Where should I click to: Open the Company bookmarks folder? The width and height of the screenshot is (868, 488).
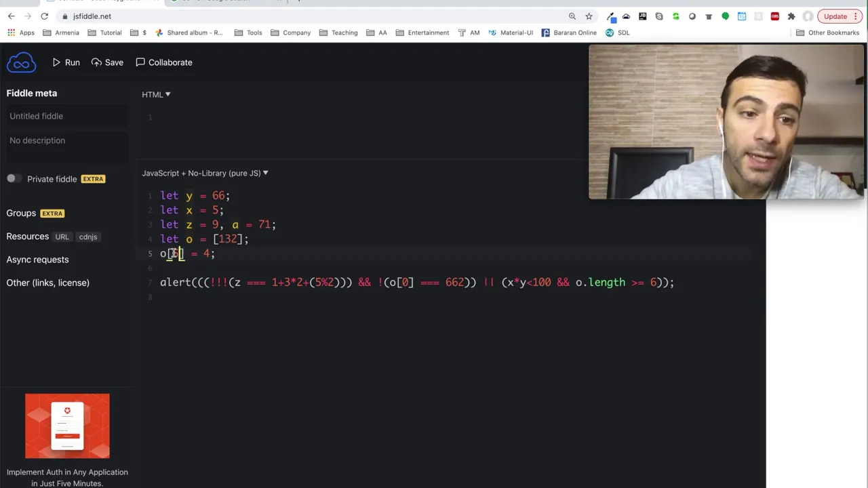[290, 33]
